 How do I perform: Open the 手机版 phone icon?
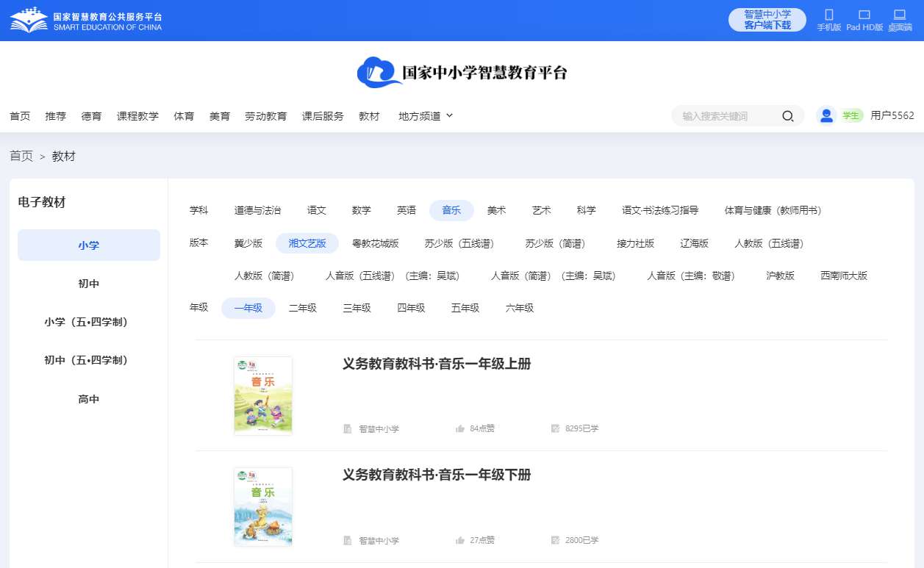pos(829,15)
